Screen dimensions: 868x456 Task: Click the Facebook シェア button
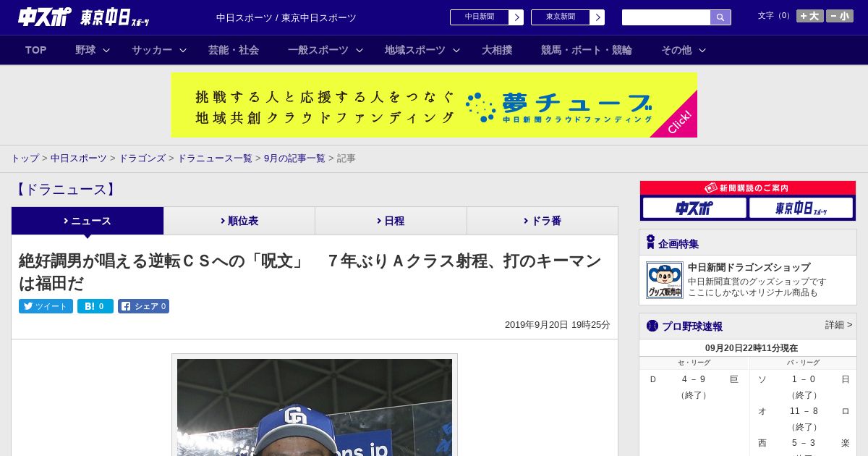(143, 306)
